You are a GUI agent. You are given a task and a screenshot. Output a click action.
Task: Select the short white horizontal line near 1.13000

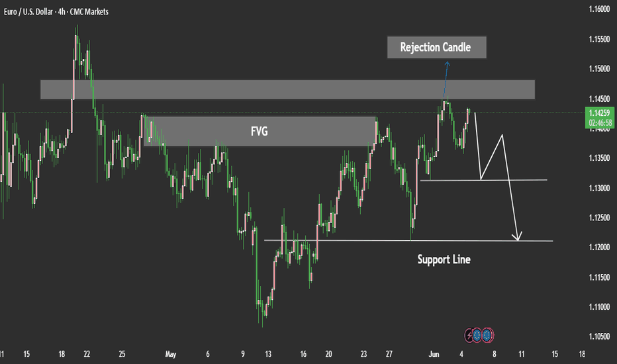tap(484, 180)
